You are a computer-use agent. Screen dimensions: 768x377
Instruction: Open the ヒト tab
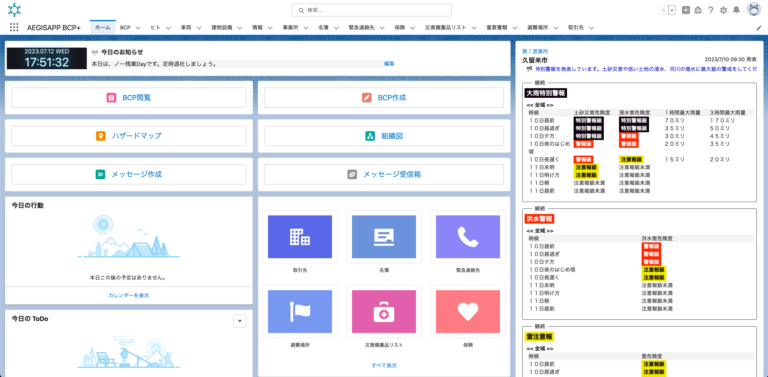155,27
